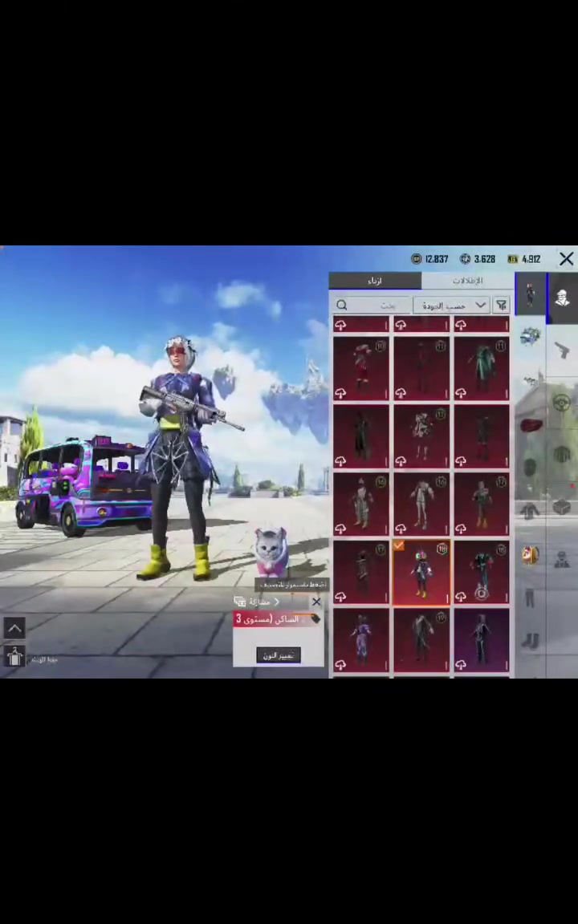578x924 pixels.
Task: Switch to the أزياء tab
Action: click(x=375, y=281)
